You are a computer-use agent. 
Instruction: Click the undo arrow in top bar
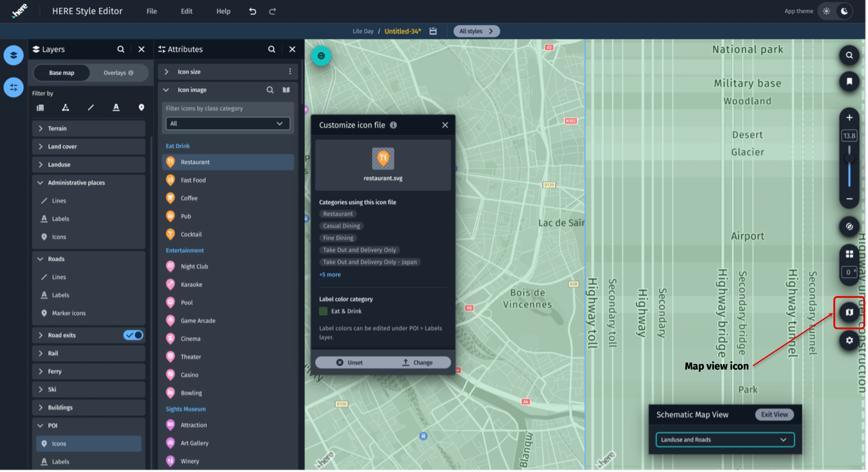252,12
